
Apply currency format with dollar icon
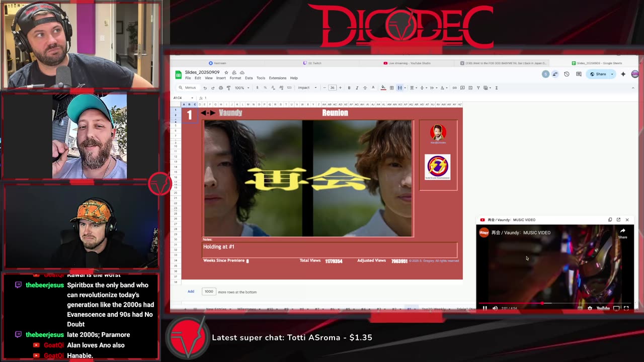point(257,88)
